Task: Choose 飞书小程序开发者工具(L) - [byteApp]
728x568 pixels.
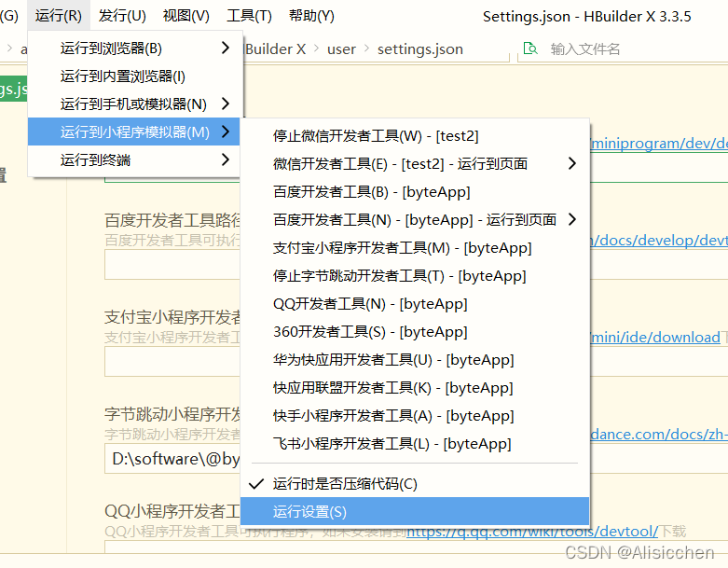Action: coord(415,443)
